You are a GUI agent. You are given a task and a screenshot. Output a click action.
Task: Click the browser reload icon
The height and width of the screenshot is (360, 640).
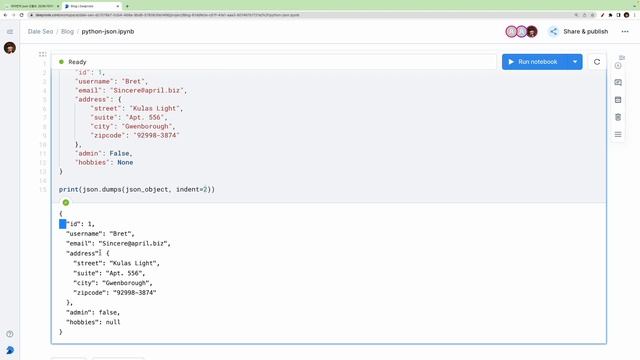click(x=22, y=15)
